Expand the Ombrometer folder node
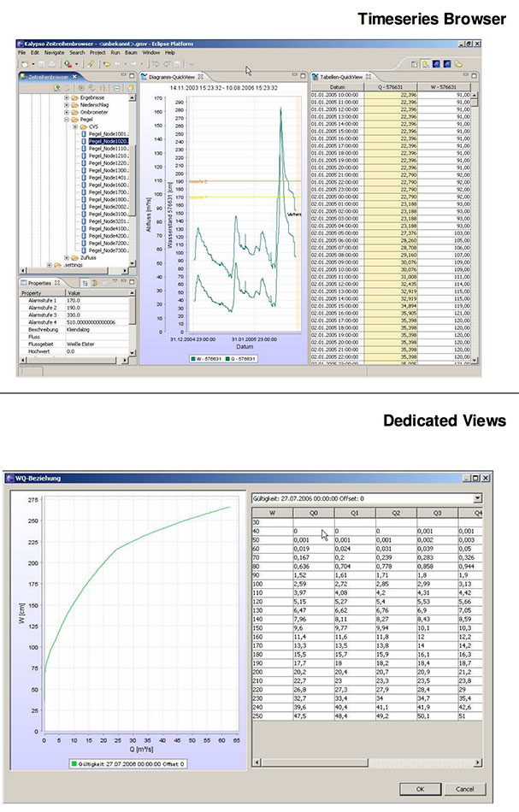Screen dimensions: 519x812 point(67,112)
